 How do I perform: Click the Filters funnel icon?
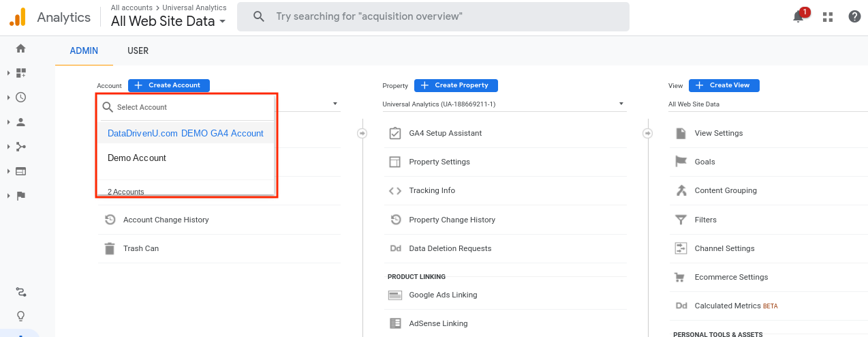pos(681,220)
